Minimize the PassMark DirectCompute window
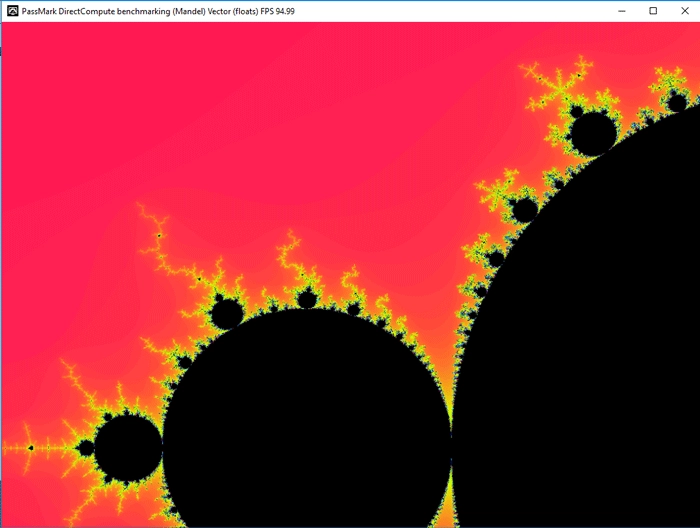700x528 pixels. tap(621, 11)
